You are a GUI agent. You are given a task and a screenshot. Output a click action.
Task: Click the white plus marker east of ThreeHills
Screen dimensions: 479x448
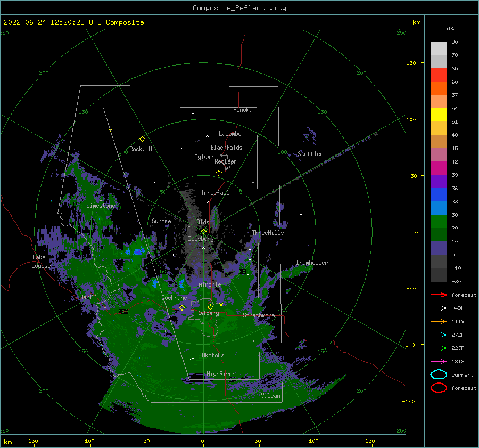point(301,214)
